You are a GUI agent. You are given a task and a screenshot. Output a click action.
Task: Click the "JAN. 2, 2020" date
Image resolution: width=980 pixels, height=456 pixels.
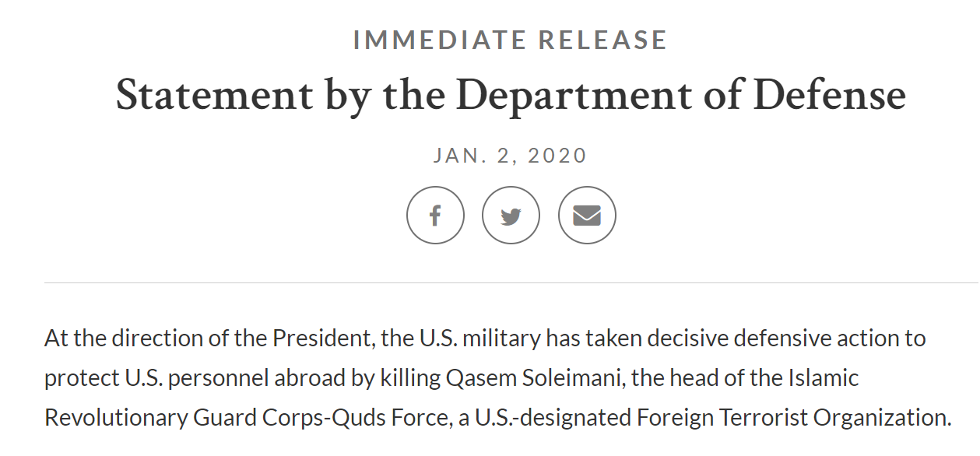pos(511,156)
